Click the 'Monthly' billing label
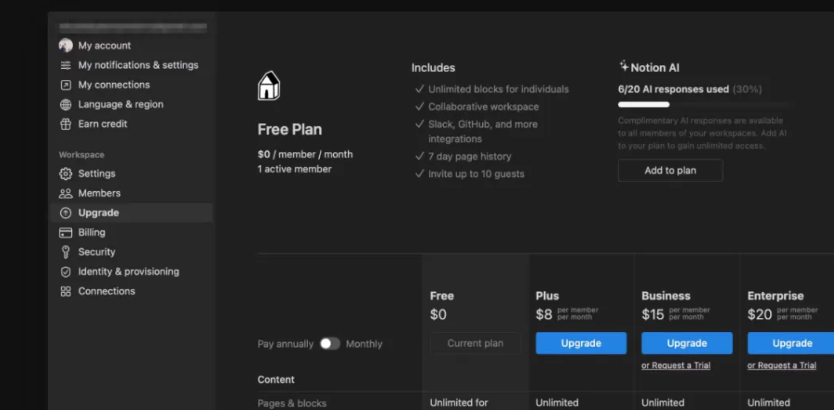 [364, 344]
